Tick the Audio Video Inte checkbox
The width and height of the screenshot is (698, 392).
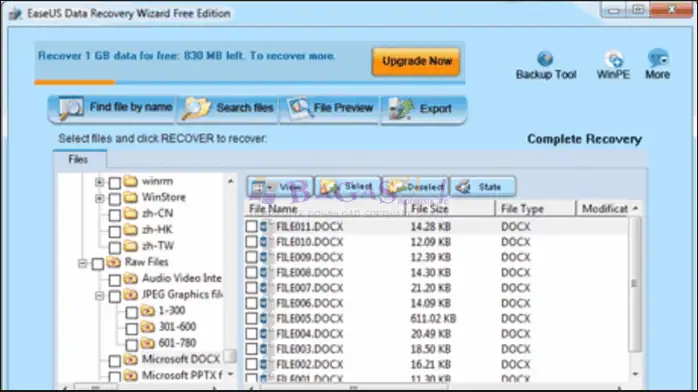115,279
